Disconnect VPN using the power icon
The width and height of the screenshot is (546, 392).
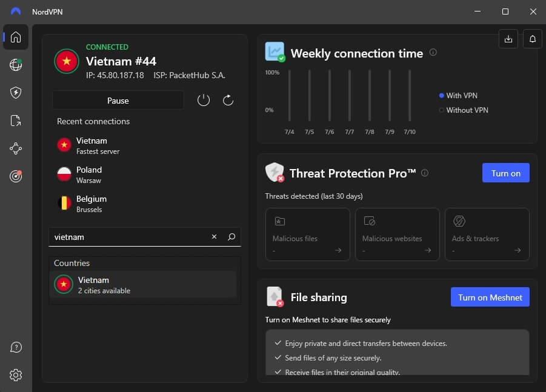click(204, 100)
